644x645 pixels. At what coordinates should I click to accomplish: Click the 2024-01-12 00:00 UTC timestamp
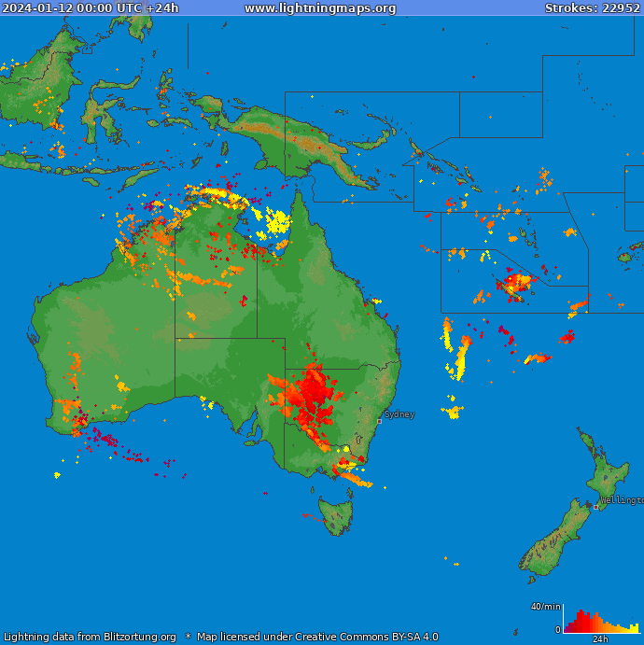point(91,8)
